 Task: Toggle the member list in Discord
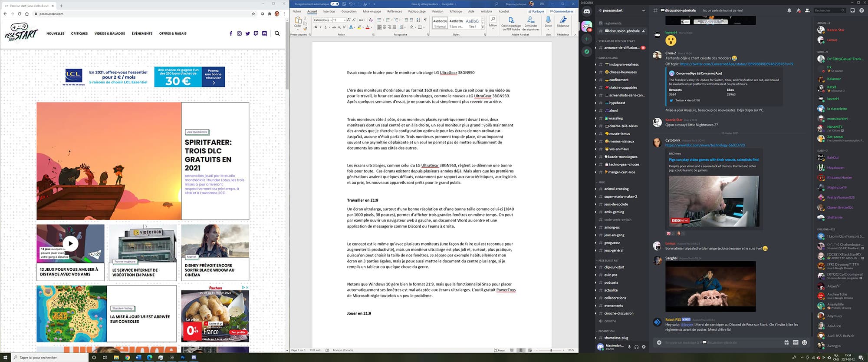coord(807,10)
